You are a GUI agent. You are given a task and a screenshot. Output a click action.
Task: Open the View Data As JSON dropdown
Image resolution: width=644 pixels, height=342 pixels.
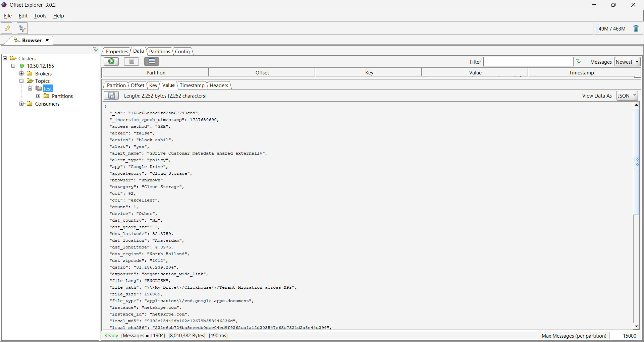(627, 96)
